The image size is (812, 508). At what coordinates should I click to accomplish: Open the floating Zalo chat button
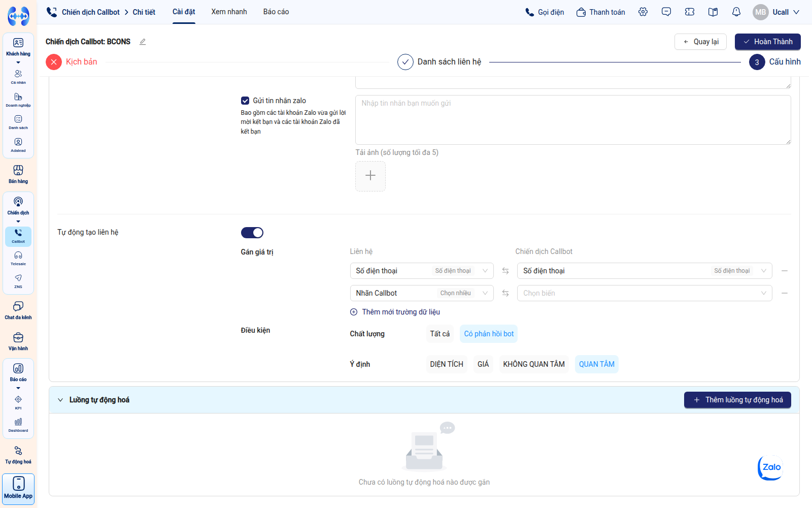coord(770,467)
